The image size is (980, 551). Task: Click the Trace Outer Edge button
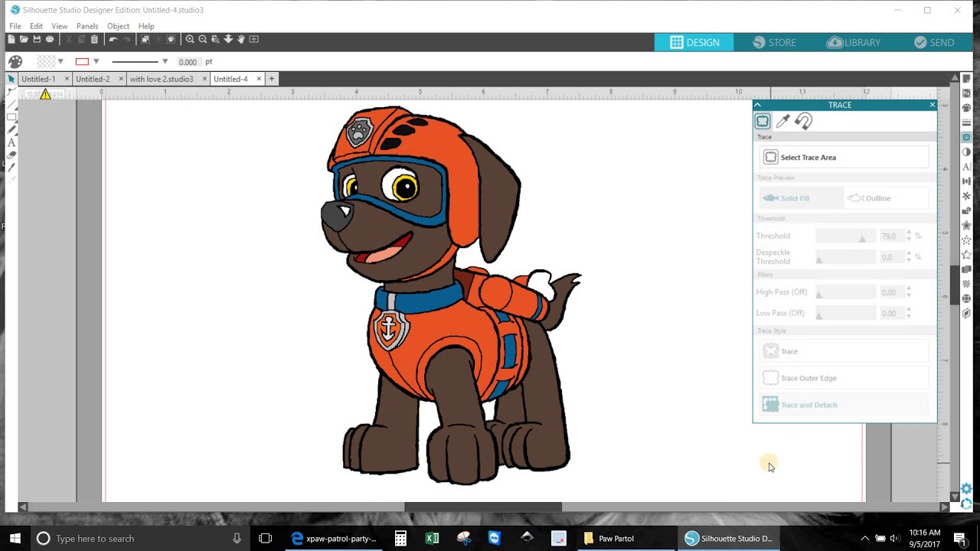(x=844, y=378)
